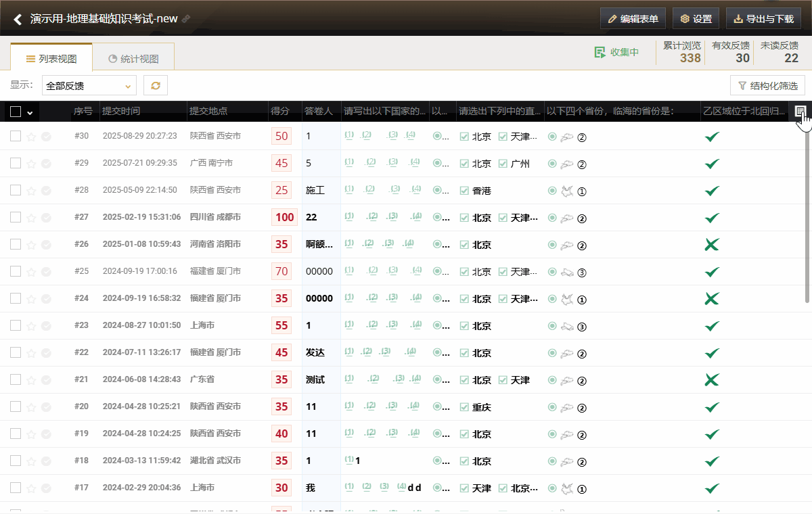Click the check-circle icon on row #24
This screenshot has width=812, height=514.
pyautogui.click(x=46, y=298)
